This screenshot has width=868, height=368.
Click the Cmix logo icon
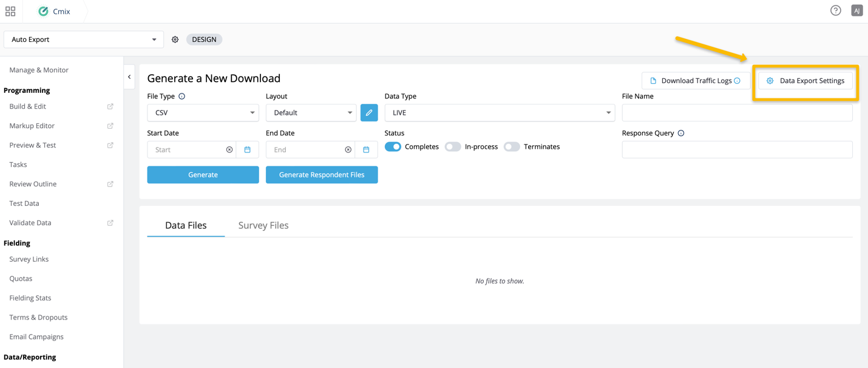point(43,12)
